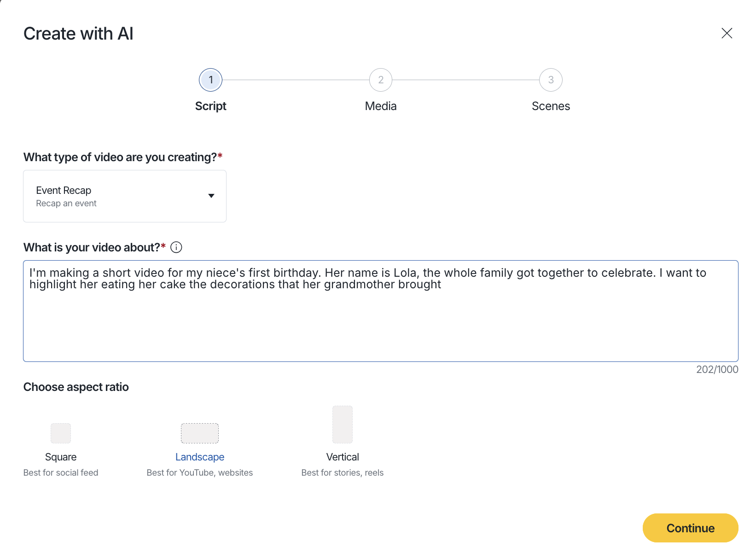This screenshot has height=559, width=756.
Task: Go to step 3 circle indicator
Action: click(x=551, y=80)
